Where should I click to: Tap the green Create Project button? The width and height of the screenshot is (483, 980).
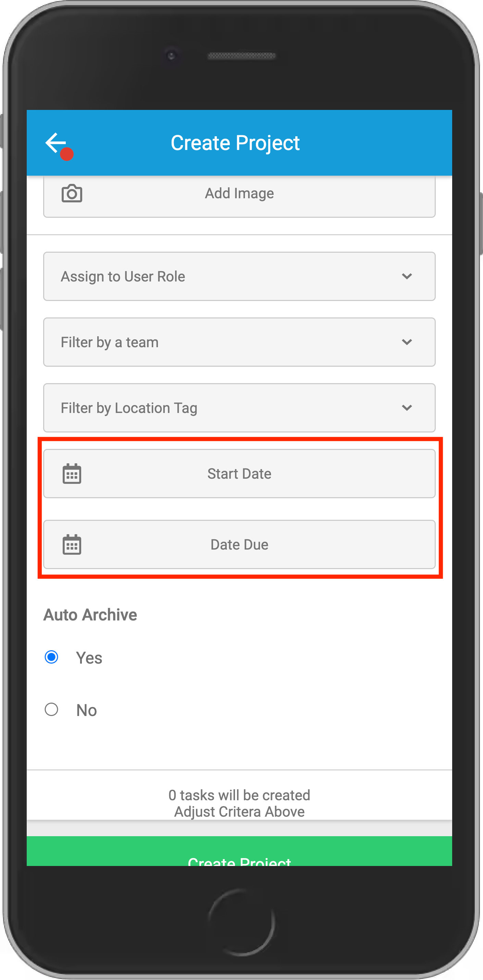[x=239, y=851]
